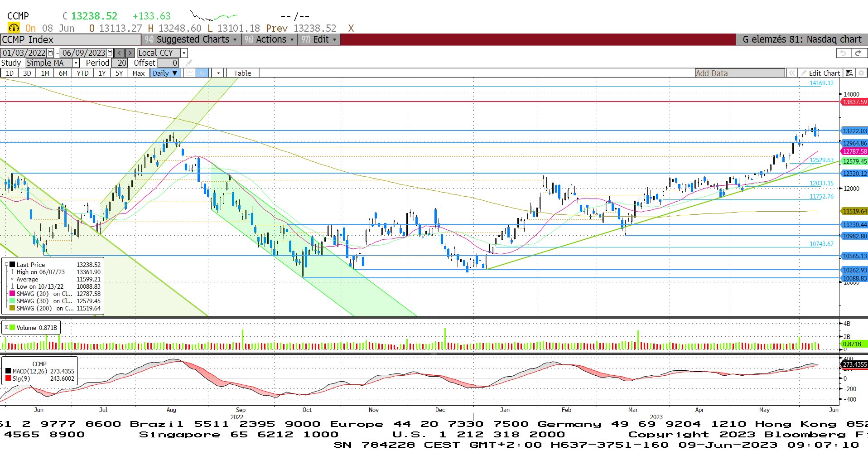Switch to Table view
The height and width of the screenshot is (470, 868).
click(x=242, y=73)
